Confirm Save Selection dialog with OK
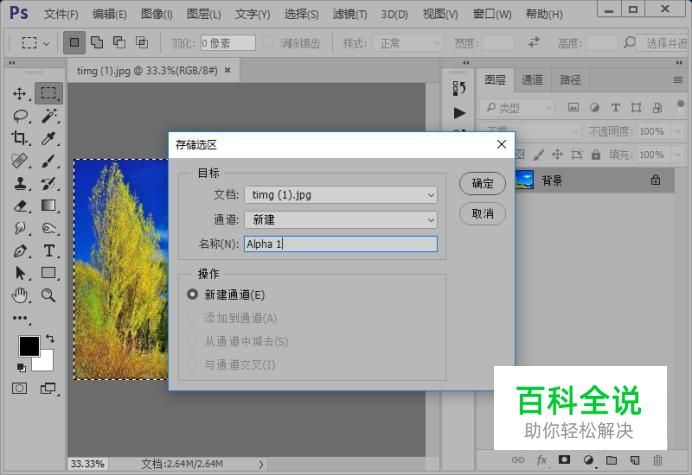The height and width of the screenshot is (475, 692). pos(482,183)
